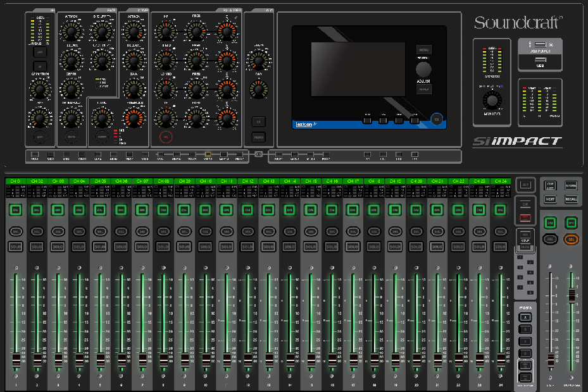Click the CH 01 fader cap
Viewport: 588px width, 392px height.
pyautogui.click(x=16, y=360)
